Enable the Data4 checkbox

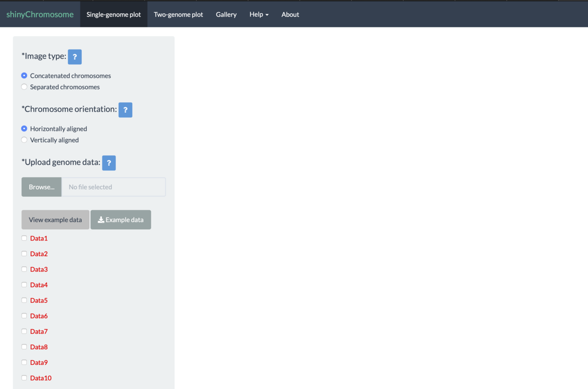[24, 285]
